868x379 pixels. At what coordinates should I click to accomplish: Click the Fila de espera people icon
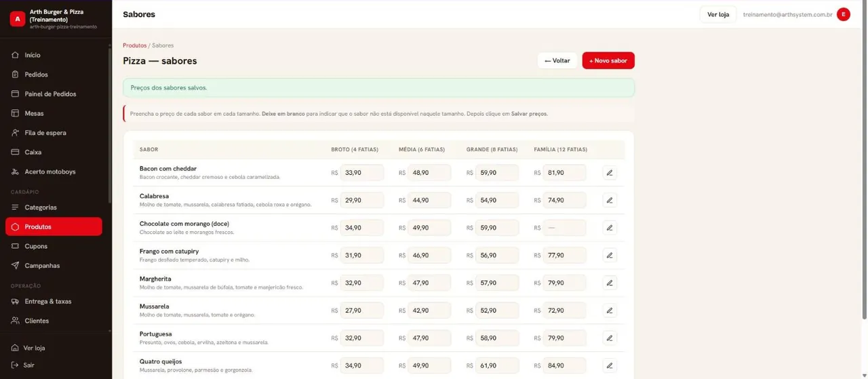pos(15,133)
